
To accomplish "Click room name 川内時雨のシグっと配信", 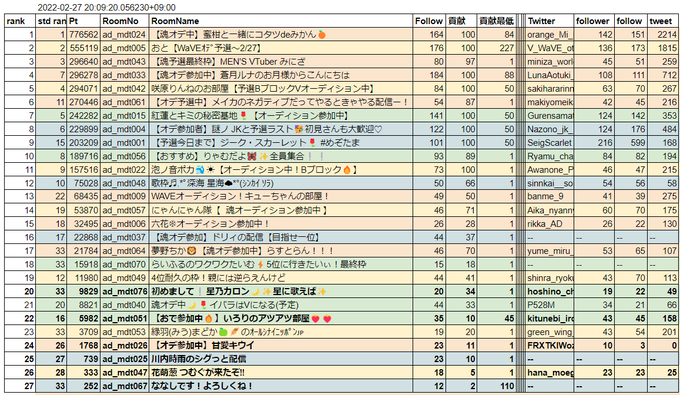I will pyautogui.click(x=198, y=359).
